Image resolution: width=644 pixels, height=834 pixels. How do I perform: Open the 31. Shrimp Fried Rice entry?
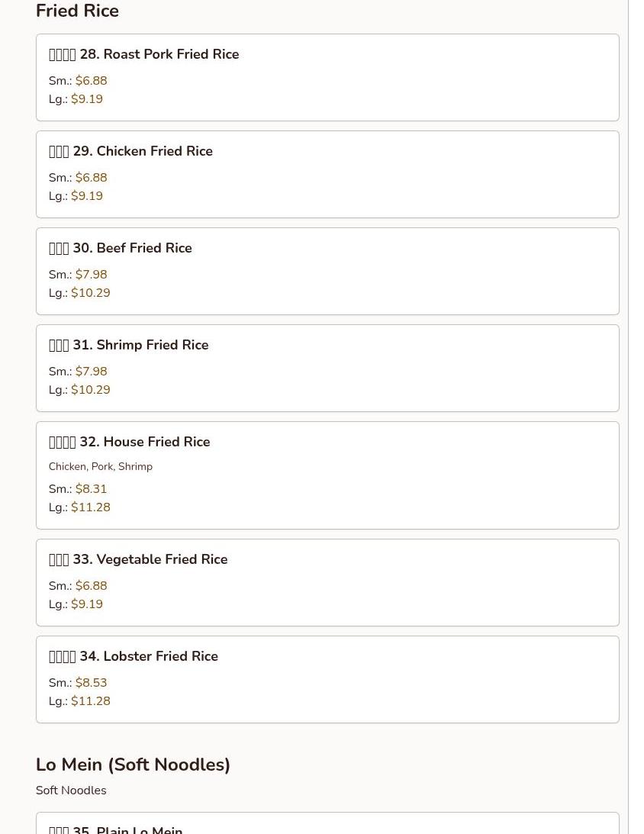point(327,368)
